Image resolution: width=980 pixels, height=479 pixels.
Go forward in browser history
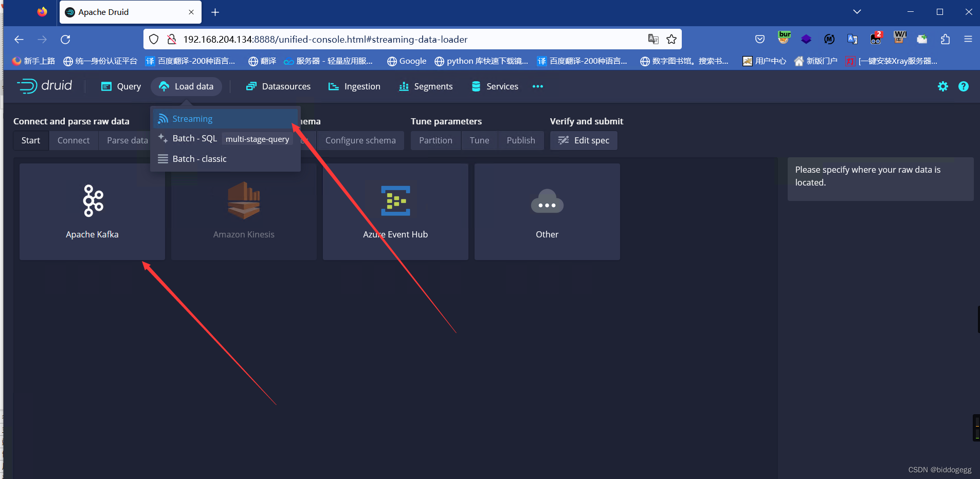pyautogui.click(x=42, y=40)
